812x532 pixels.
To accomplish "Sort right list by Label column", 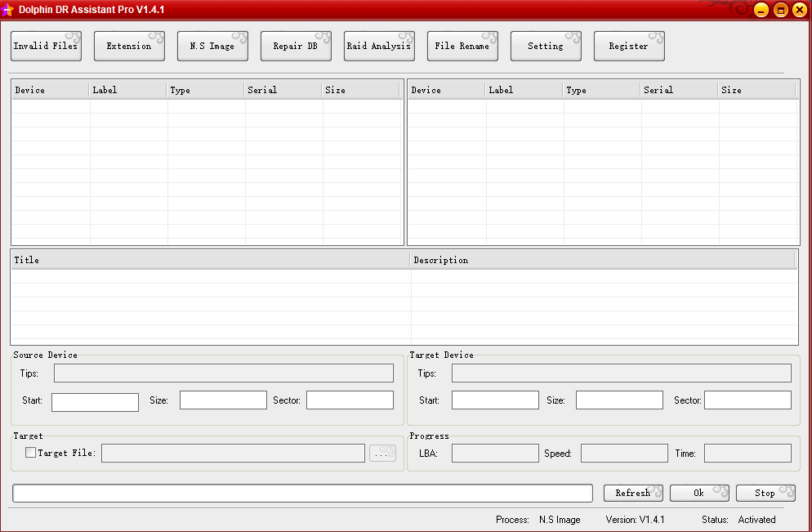I will 524,90.
